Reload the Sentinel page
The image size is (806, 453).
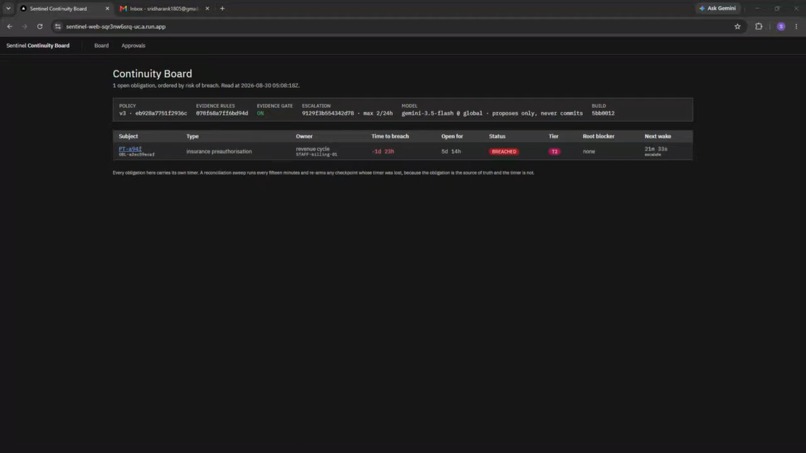point(40,26)
